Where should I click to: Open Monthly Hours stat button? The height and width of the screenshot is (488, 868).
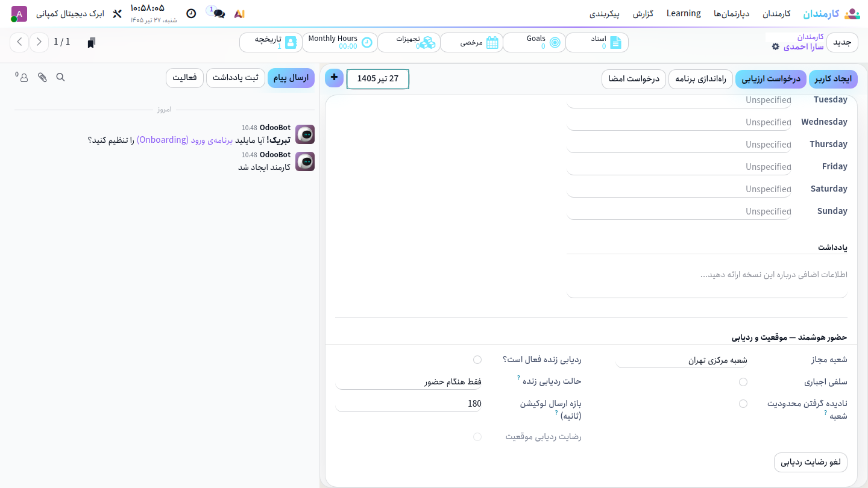[x=340, y=42]
